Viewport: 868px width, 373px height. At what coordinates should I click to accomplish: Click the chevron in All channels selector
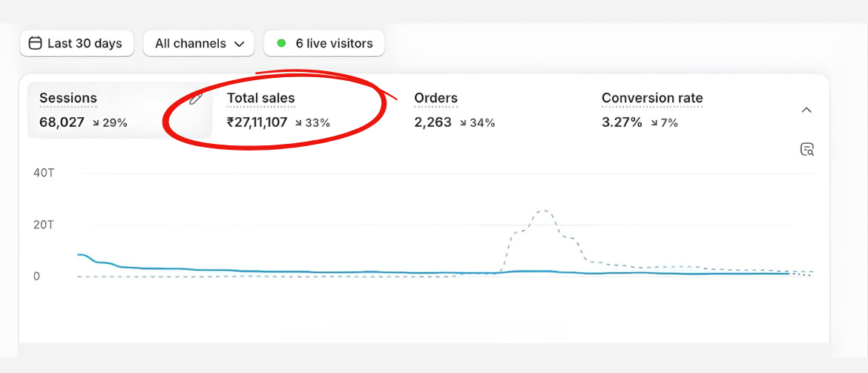239,44
